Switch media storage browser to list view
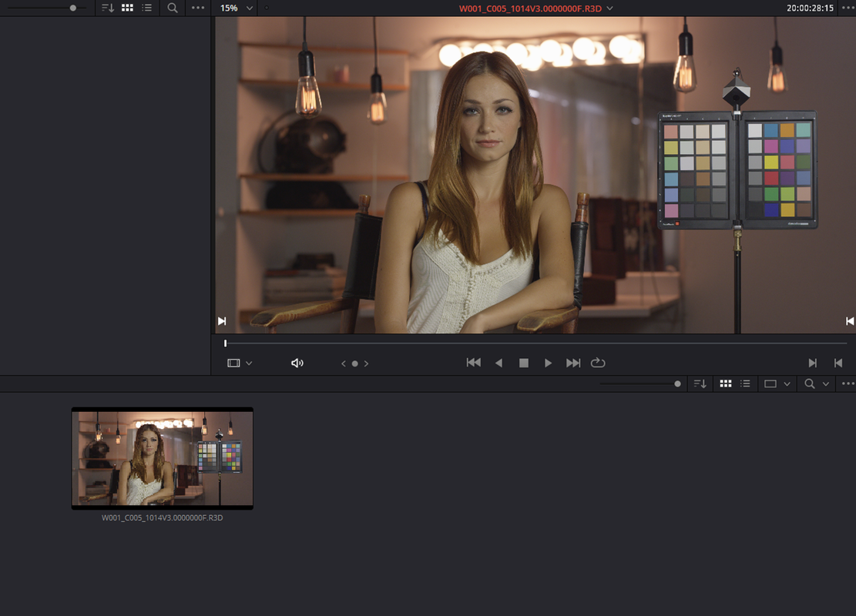 [147, 8]
